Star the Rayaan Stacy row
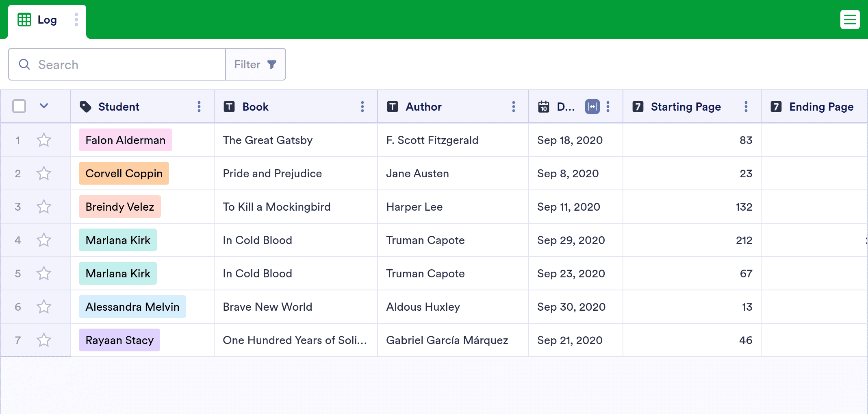The width and height of the screenshot is (868, 414). point(44,340)
